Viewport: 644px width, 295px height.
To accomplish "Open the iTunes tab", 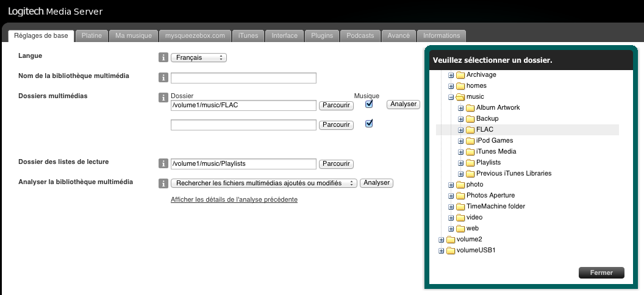I will click(x=248, y=36).
